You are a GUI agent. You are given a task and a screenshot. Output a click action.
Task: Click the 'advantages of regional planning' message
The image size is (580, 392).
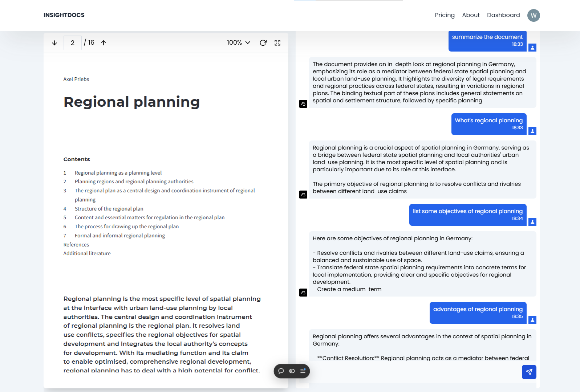478,313
